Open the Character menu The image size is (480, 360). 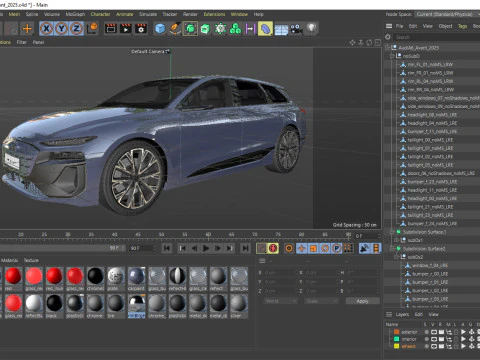(100, 14)
